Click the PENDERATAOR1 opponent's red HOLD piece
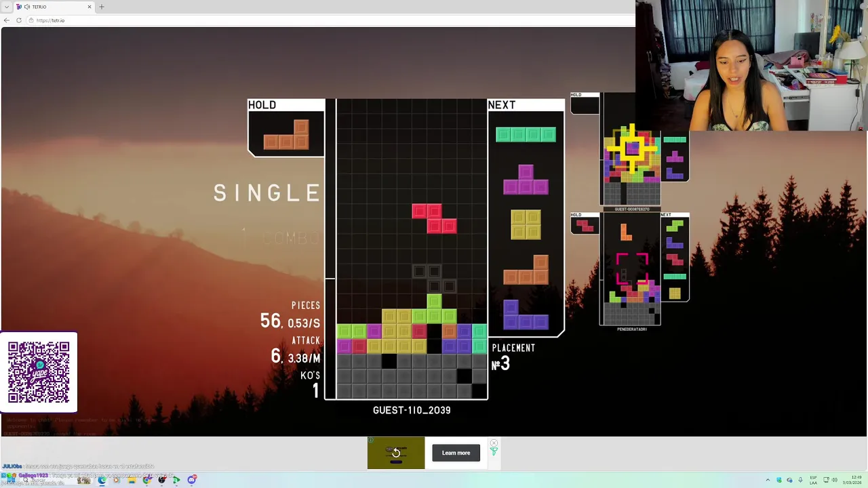This screenshot has width=868, height=488. point(585,226)
